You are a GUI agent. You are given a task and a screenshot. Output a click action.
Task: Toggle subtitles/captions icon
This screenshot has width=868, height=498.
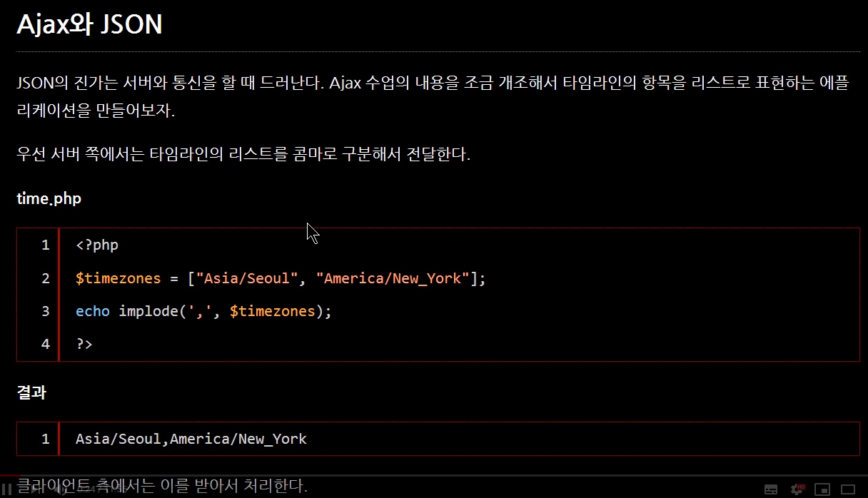tap(771, 489)
